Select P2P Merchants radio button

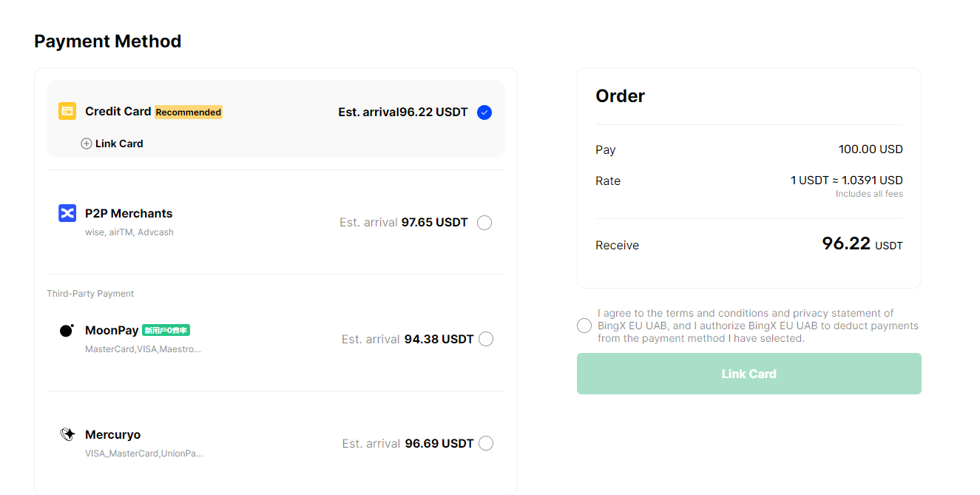(x=484, y=223)
